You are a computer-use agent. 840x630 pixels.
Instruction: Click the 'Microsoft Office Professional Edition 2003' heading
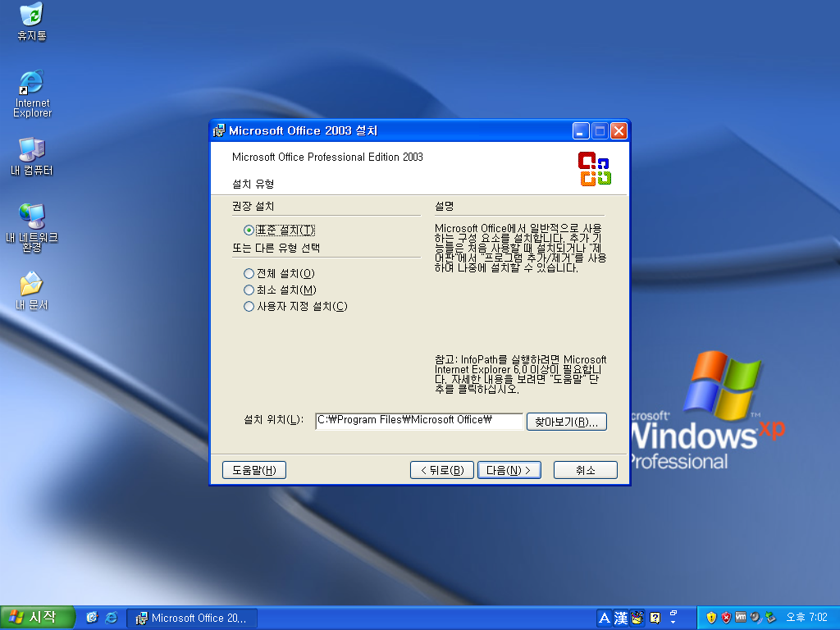coord(327,157)
